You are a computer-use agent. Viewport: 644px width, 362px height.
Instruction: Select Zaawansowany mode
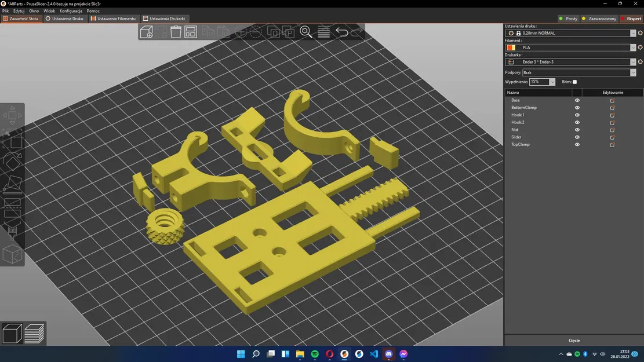[x=599, y=19]
